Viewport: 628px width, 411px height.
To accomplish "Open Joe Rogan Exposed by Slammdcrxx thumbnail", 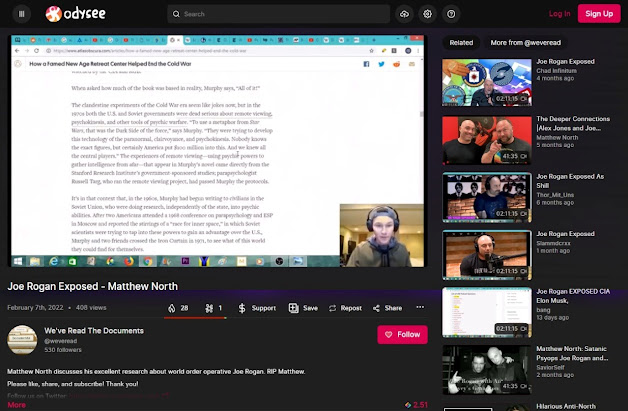I will 487,255.
